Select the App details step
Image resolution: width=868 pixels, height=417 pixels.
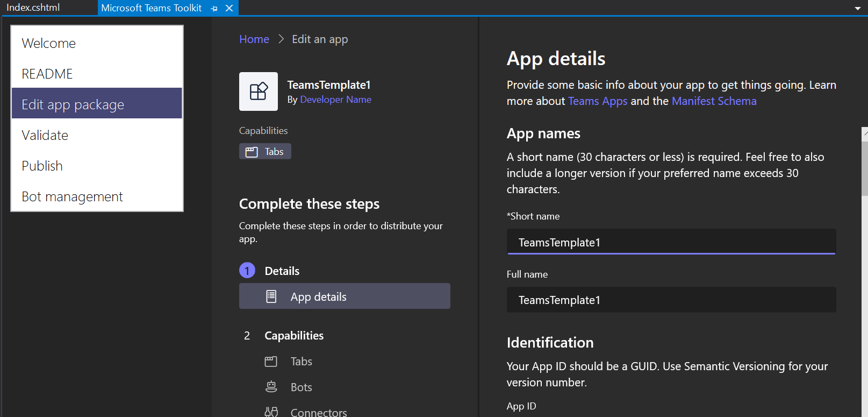pyautogui.click(x=345, y=296)
